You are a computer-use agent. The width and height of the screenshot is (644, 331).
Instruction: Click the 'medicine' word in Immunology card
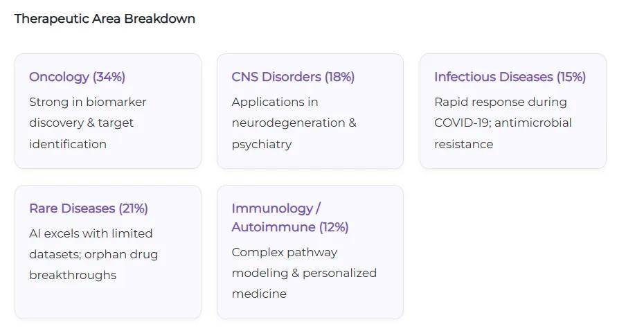pos(259,294)
